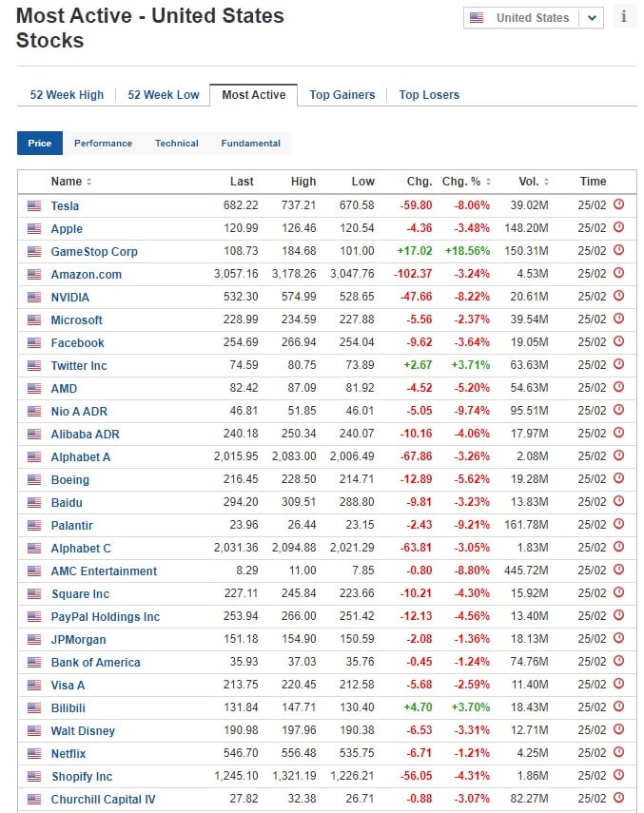Click the info icon beside country selector
This screenshot has height=813, width=644.
(624, 16)
